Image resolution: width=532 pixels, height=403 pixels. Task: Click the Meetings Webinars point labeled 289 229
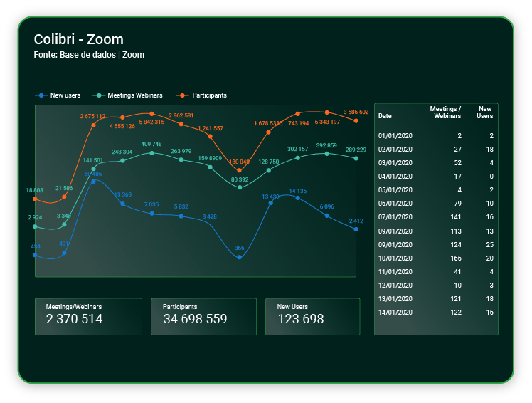356,158
